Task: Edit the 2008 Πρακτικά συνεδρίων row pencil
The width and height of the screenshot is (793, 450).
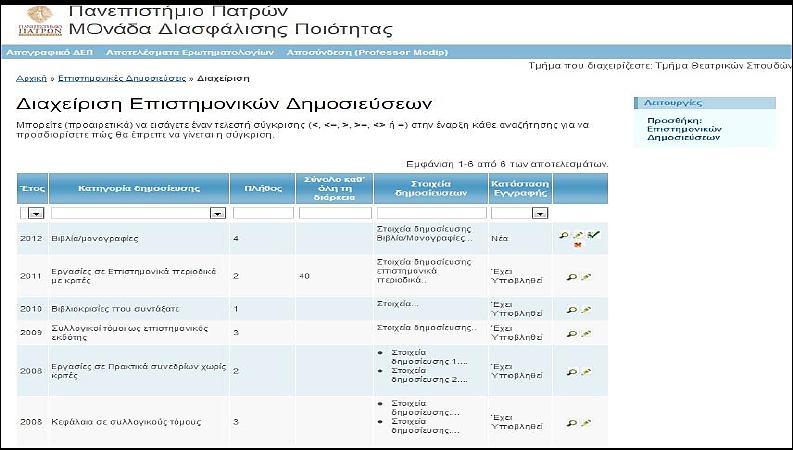Action: (x=586, y=372)
